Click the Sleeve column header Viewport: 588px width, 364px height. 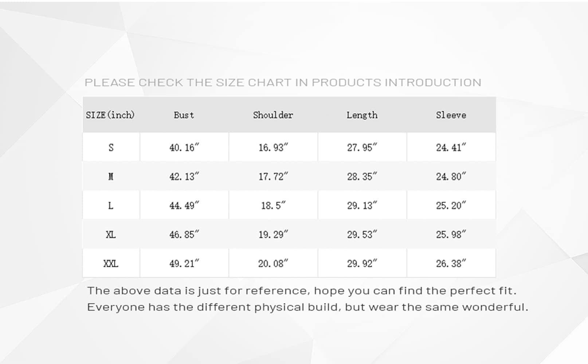[451, 115]
